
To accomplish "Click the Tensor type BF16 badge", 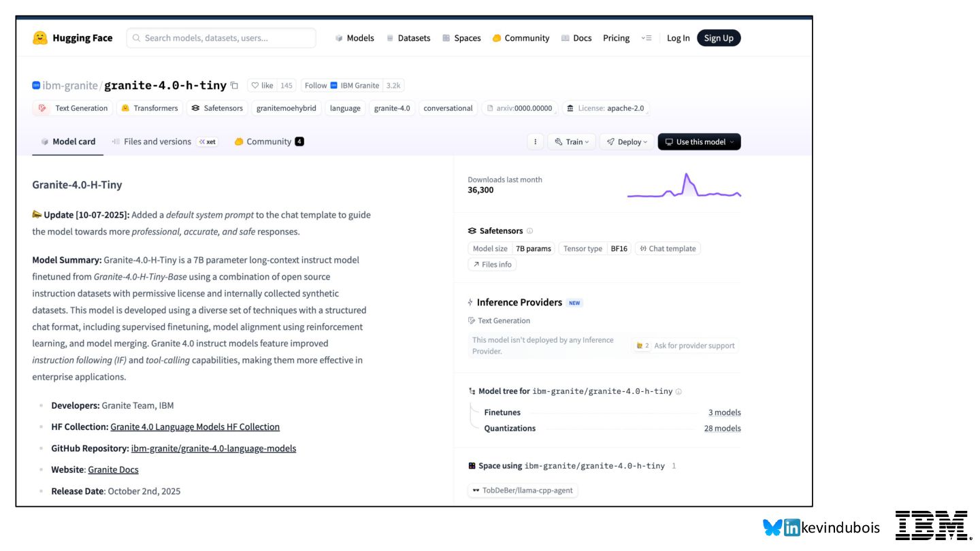I will pos(595,248).
